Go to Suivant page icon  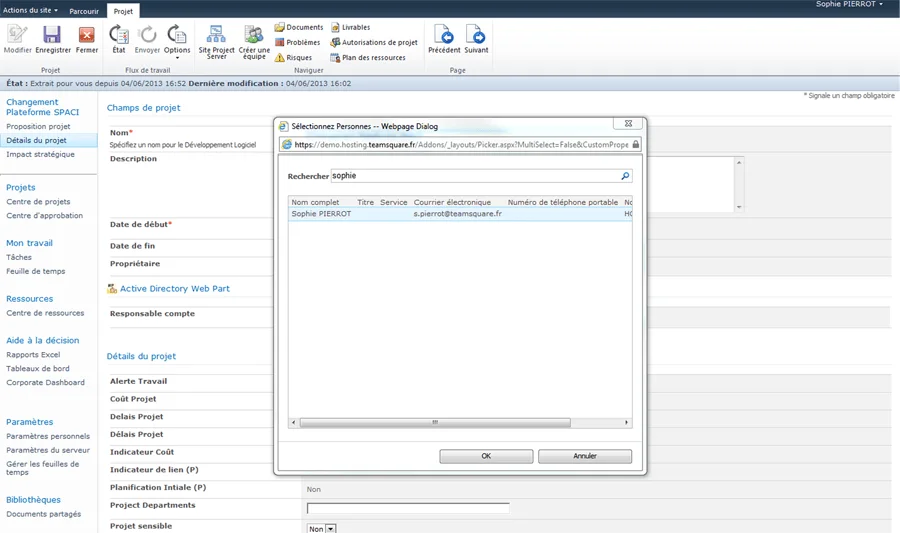(x=476, y=40)
